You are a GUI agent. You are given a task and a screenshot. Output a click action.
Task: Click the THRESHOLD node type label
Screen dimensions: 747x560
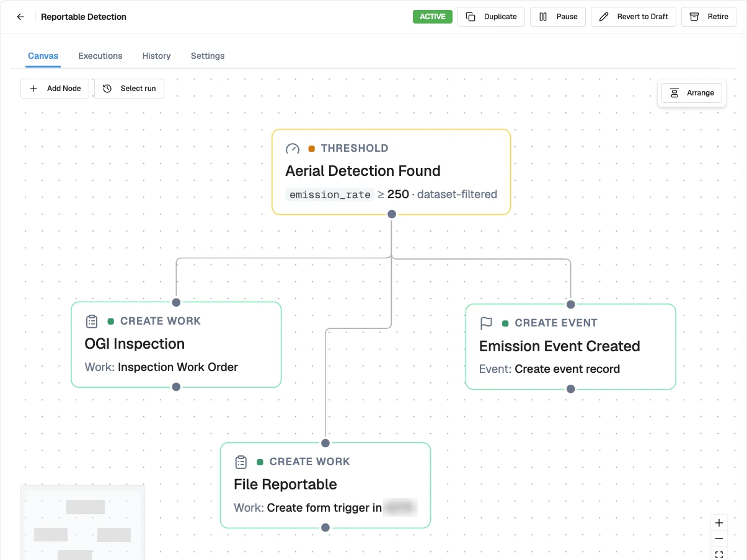(355, 149)
